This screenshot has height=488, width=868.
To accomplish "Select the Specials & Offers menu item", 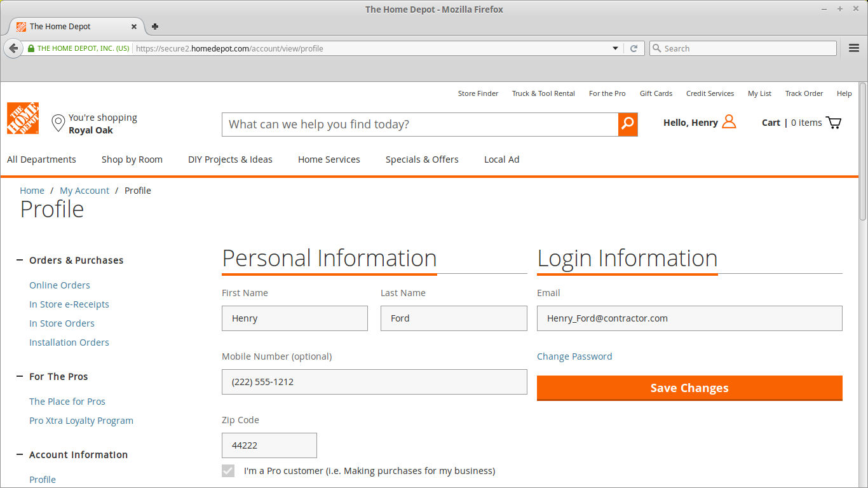I will [422, 159].
